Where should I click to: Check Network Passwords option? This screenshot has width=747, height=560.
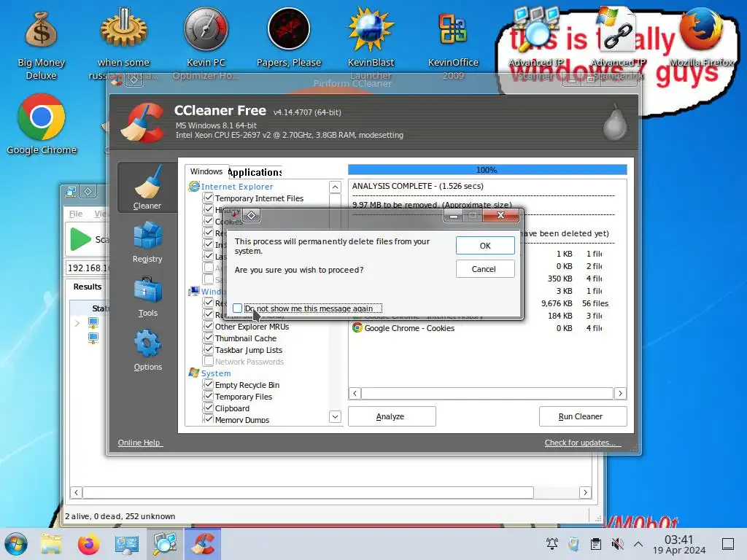208,361
